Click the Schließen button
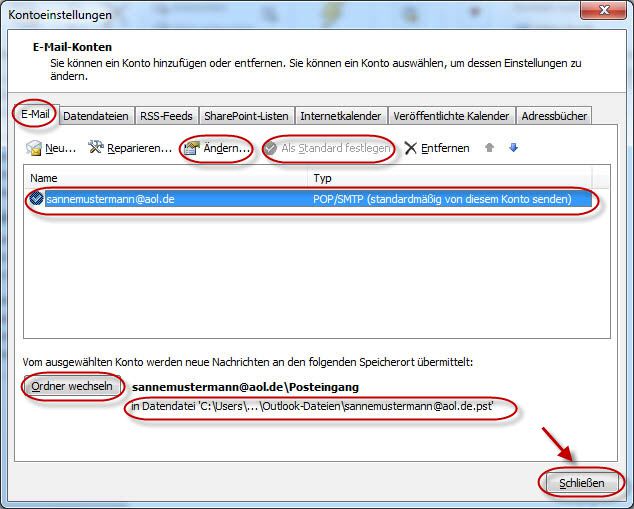634x509 pixels. coord(582,483)
